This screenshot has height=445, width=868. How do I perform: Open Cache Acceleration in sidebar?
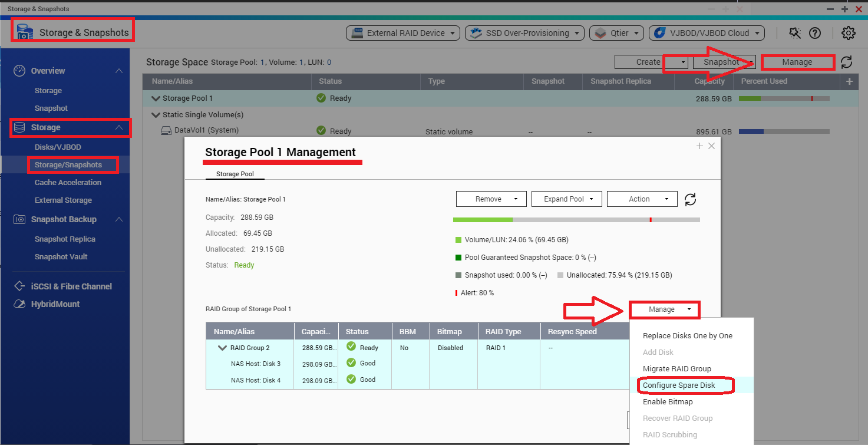[x=68, y=183]
